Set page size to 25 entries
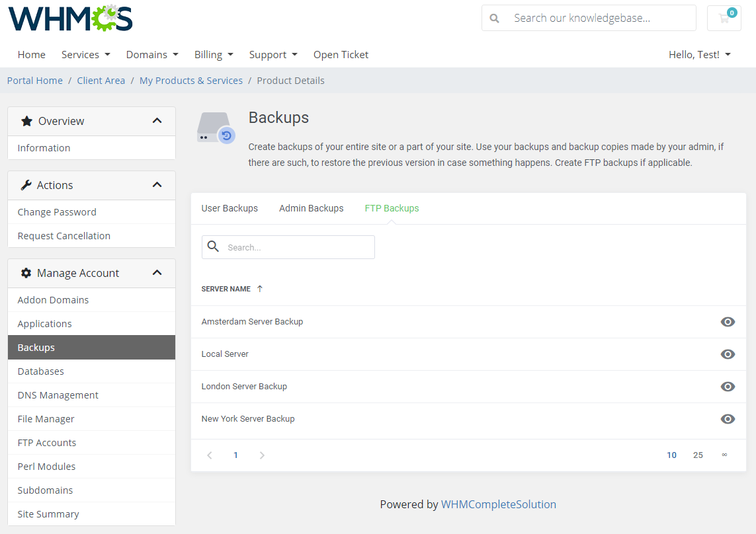 point(698,455)
